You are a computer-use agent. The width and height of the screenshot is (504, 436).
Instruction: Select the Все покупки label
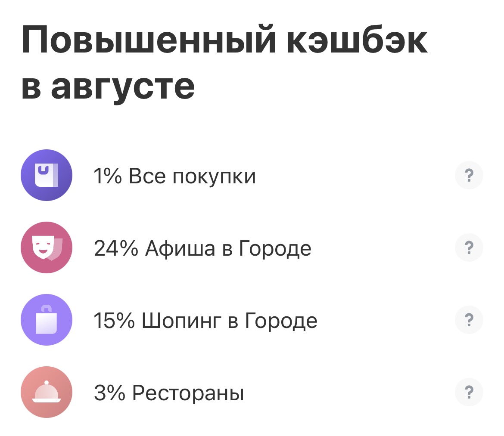[x=192, y=176]
